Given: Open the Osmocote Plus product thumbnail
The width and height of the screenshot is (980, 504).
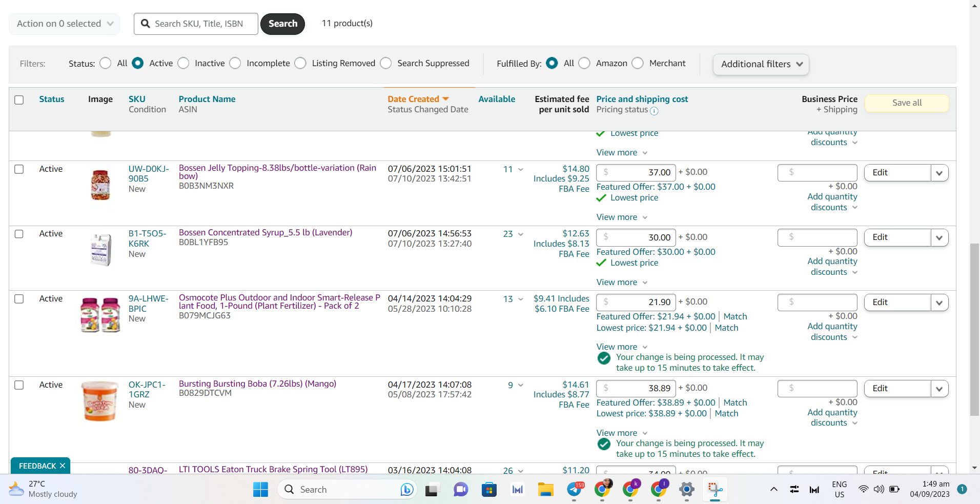Looking at the screenshot, I should pos(100,315).
